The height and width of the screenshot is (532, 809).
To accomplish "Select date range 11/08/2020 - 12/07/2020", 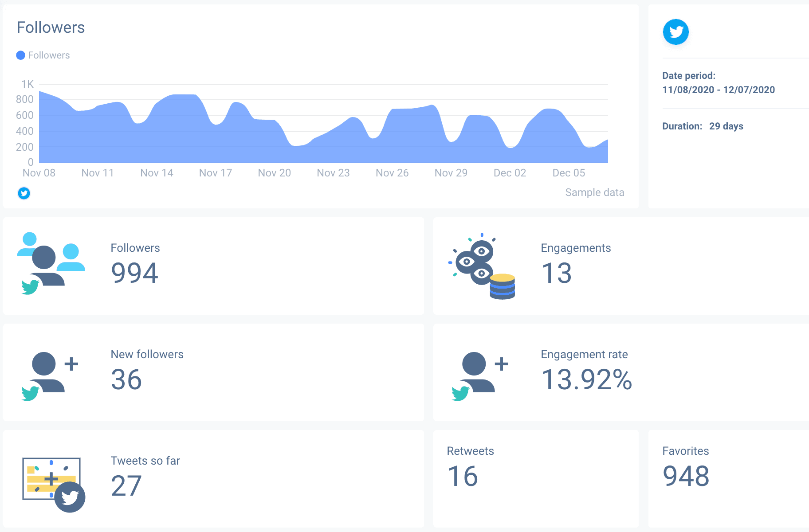I will click(719, 90).
